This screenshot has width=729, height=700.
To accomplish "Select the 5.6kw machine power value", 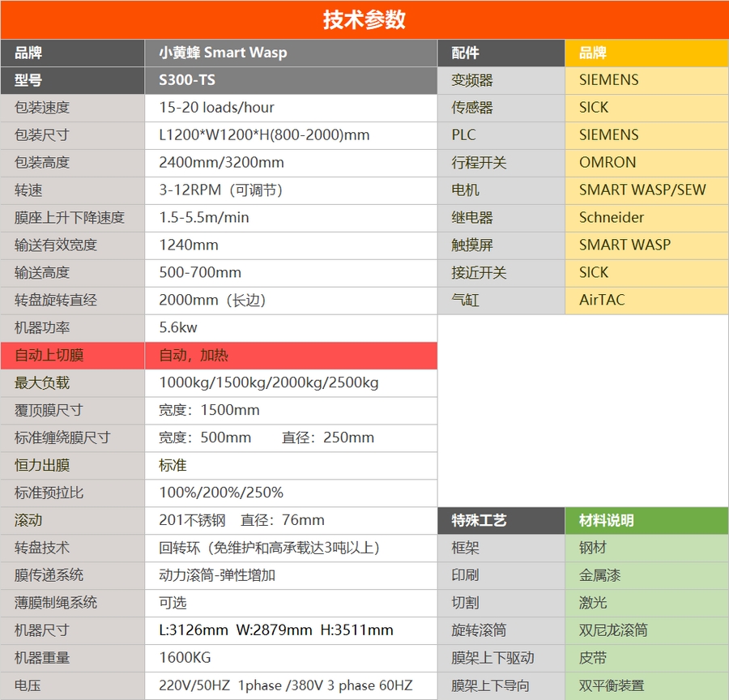I will (x=291, y=327).
